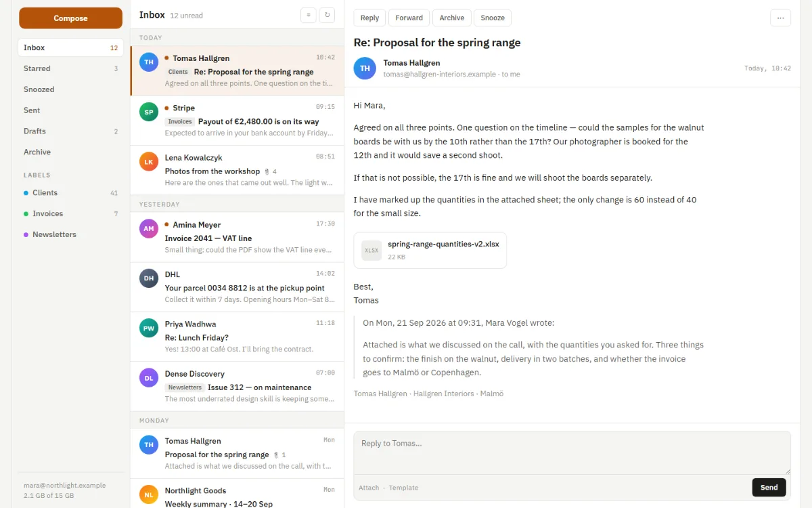Open the inbox filter icon button
This screenshot has width=812, height=508.
tap(308, 15)
